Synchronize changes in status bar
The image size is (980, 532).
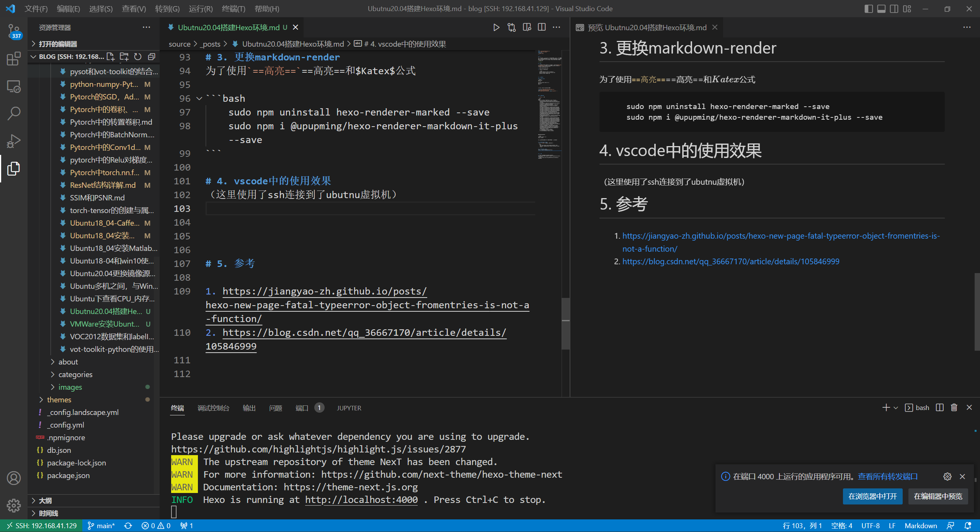pyautogui.click(x=128, y=526)
